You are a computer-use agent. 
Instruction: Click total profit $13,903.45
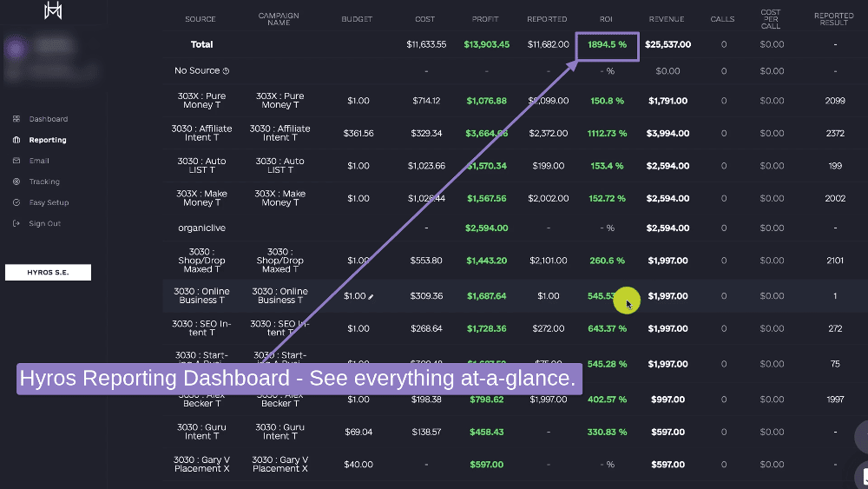click(x=487, y=44)
